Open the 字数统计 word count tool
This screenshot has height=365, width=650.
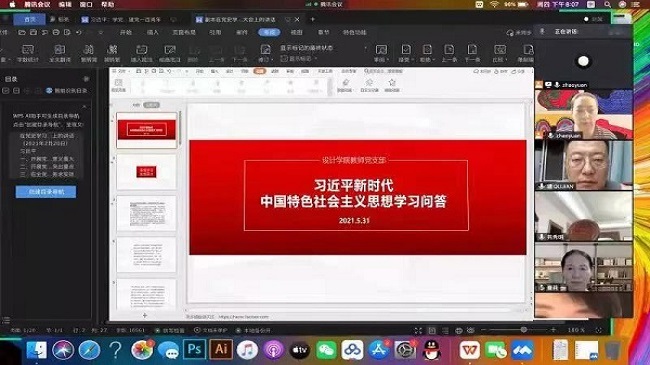pyautogui.click(x=28, y=54)
